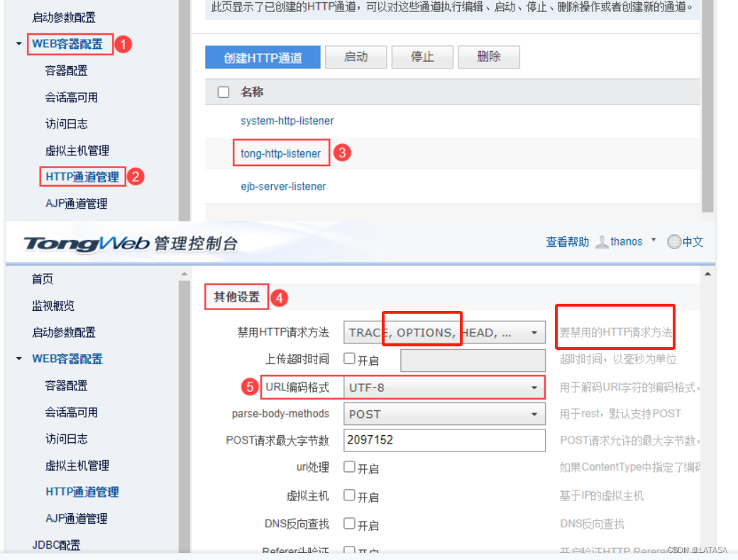The image size is (738, 560).
Task: Click the POST请求最大字节数 input field
Action: 444,440
